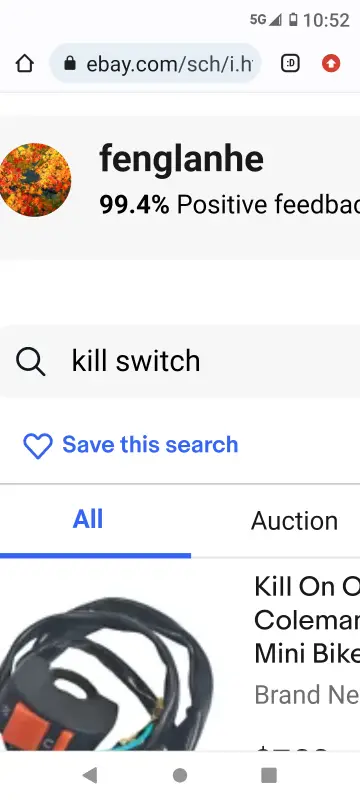Click the Save this search link
This screenshot has width=360, height=800.
click(150, 445)
